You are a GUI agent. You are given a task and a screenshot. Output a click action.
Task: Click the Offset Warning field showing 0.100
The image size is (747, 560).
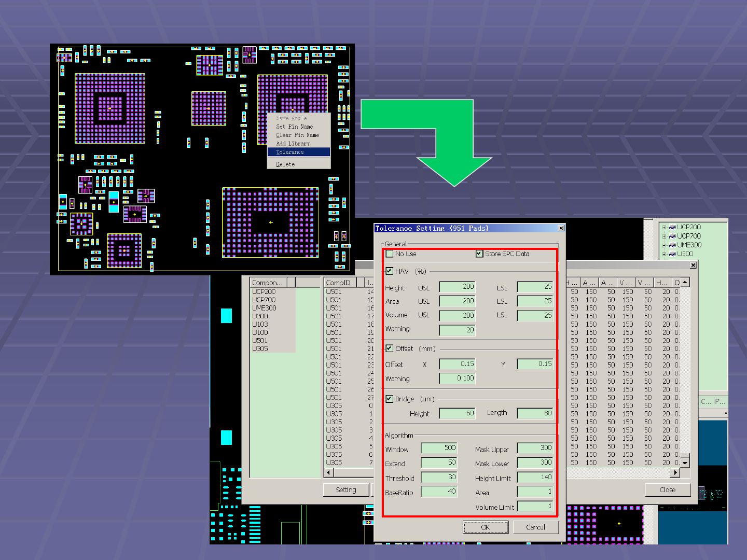458,379
